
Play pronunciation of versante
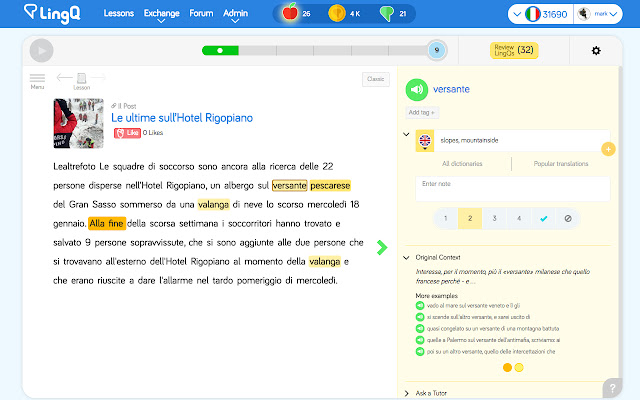416,89
